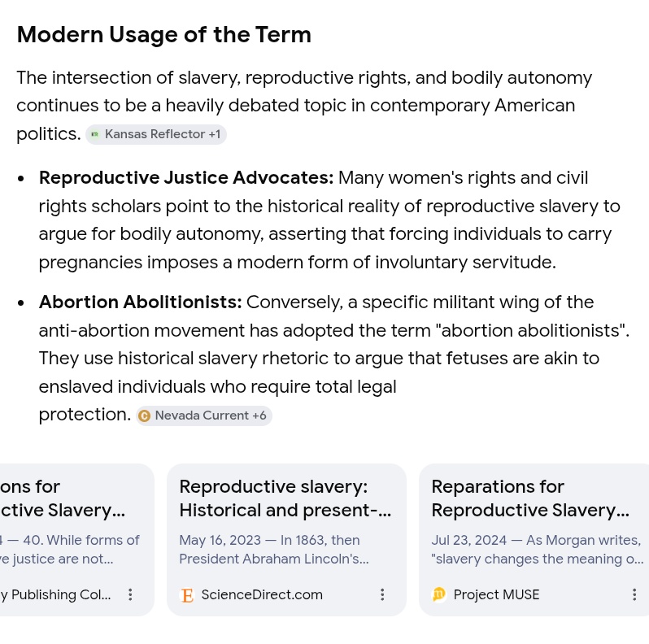This screenshot has height=644, width=649.
Task: Open the Nevada Current +6 source chip
Action: [204, 416]
